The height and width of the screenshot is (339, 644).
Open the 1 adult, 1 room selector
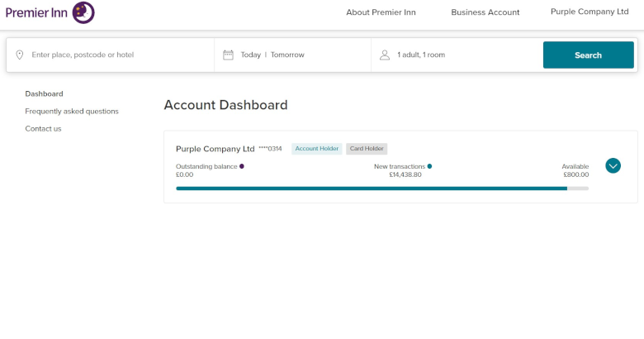(x=421, y=55)
